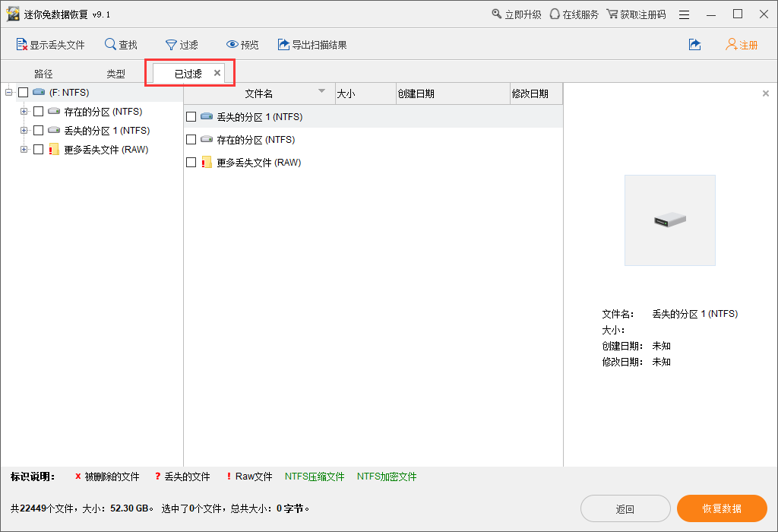Click 获取注册码 shopping cart
The height and width of the screenshot is (532, 778).
pos(612,14)
